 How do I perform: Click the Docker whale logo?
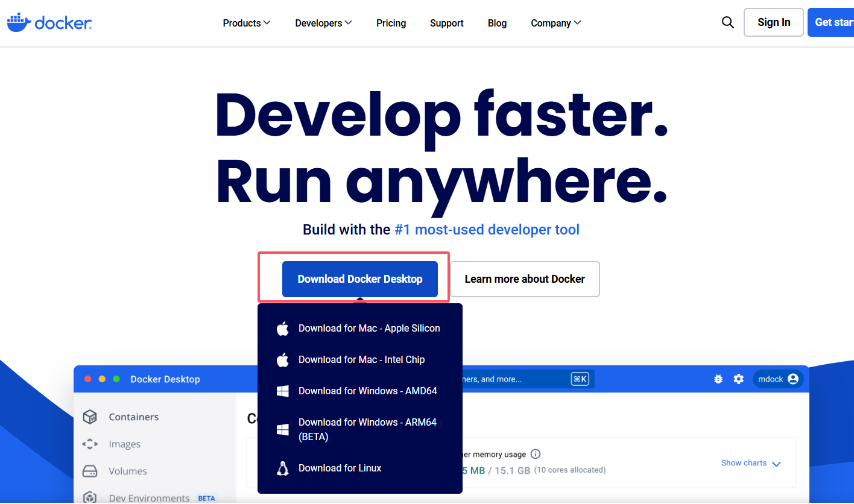point(49,23)
